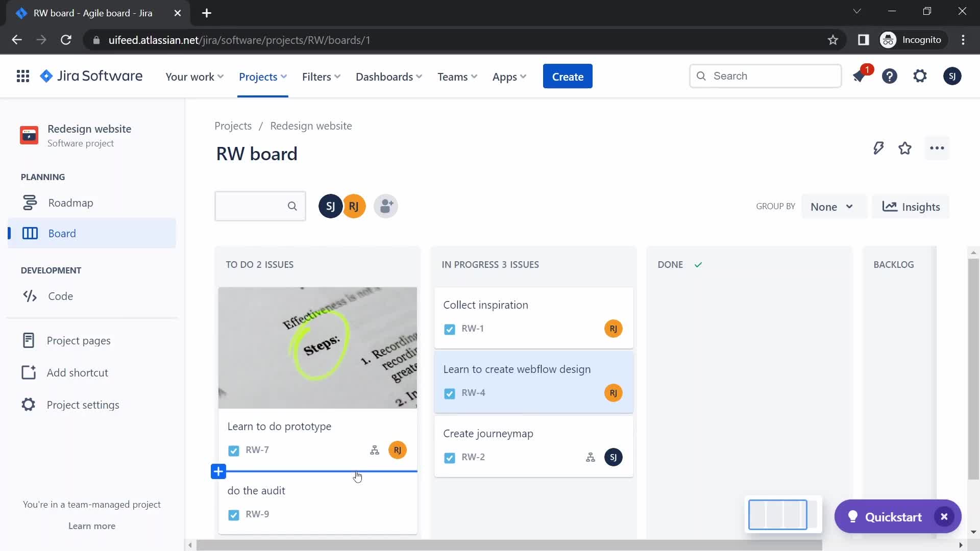Open Project pages section

point(78,340)
